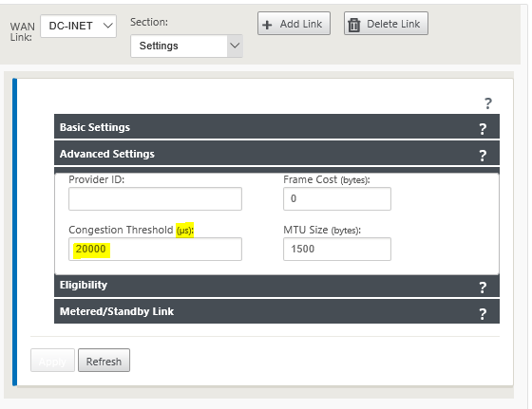Open help for Advanced Settings section
Screen dimensions: 532x409
tap(483, 156)
